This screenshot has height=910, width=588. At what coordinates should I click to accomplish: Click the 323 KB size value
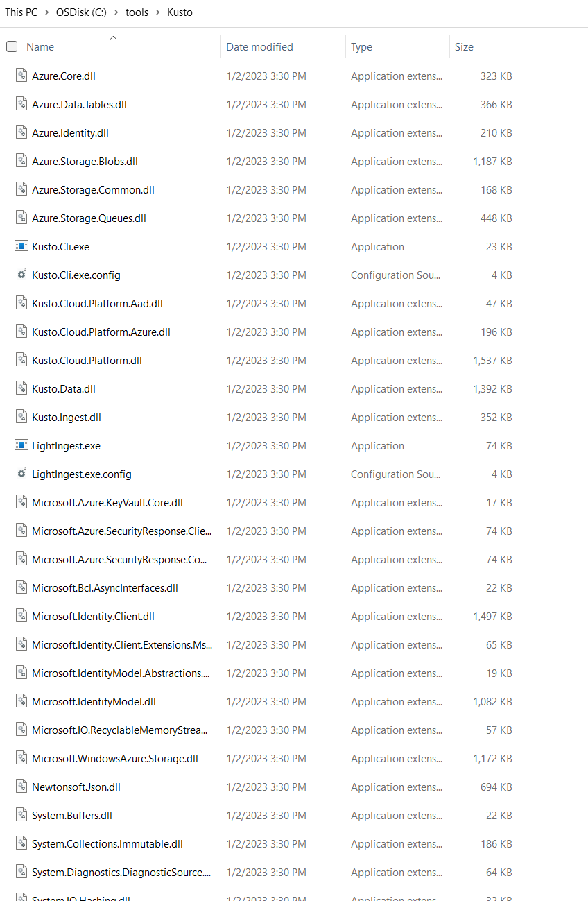pyautogui.click(x=496, y=76)
